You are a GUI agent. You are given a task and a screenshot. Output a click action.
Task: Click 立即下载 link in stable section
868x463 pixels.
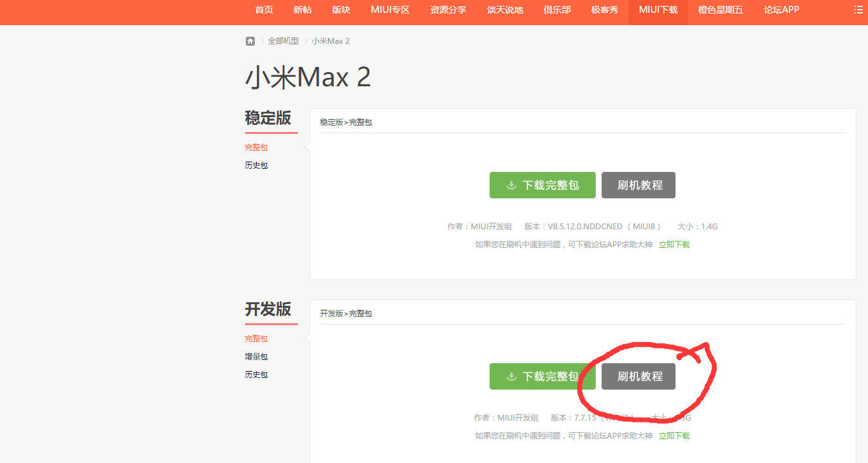coord(674,245)
